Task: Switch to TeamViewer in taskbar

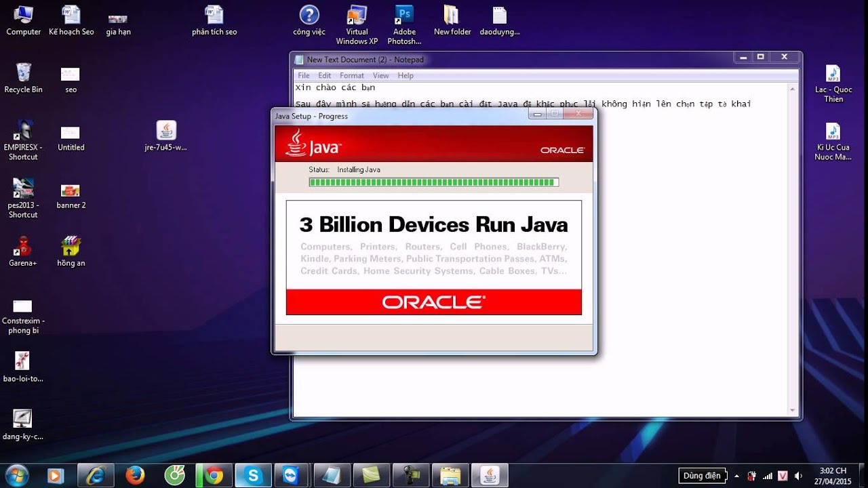Action: coord(293,476)
